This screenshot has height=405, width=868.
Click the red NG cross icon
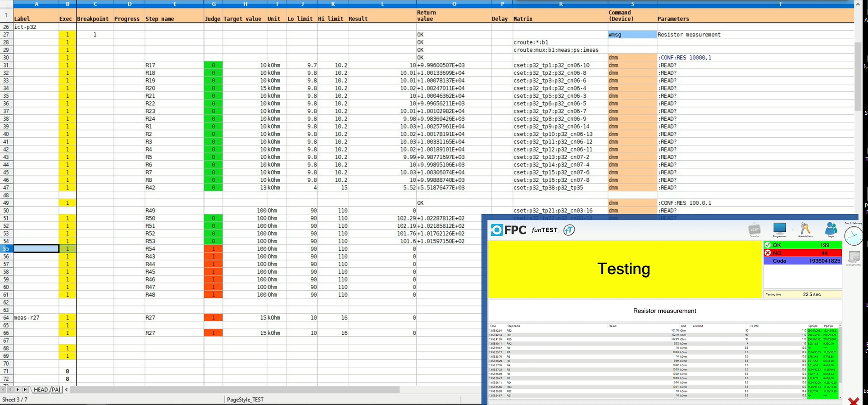click(x=768, y=253)
